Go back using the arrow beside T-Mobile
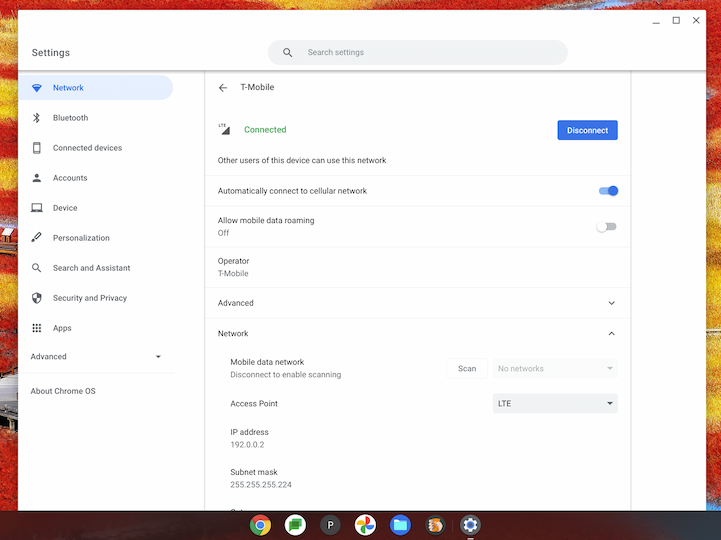 coord(223,87)
